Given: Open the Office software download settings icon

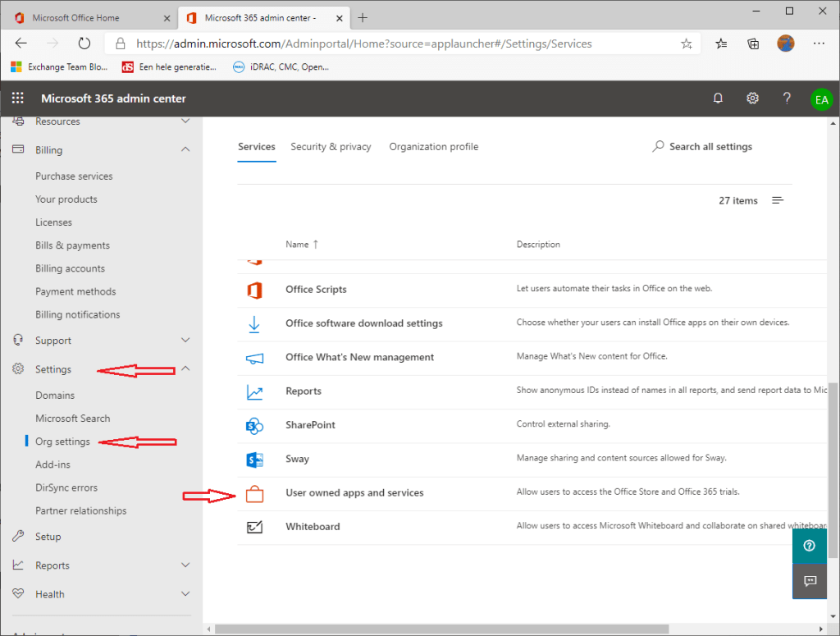Looking at the screenshot, I should 255,323.
